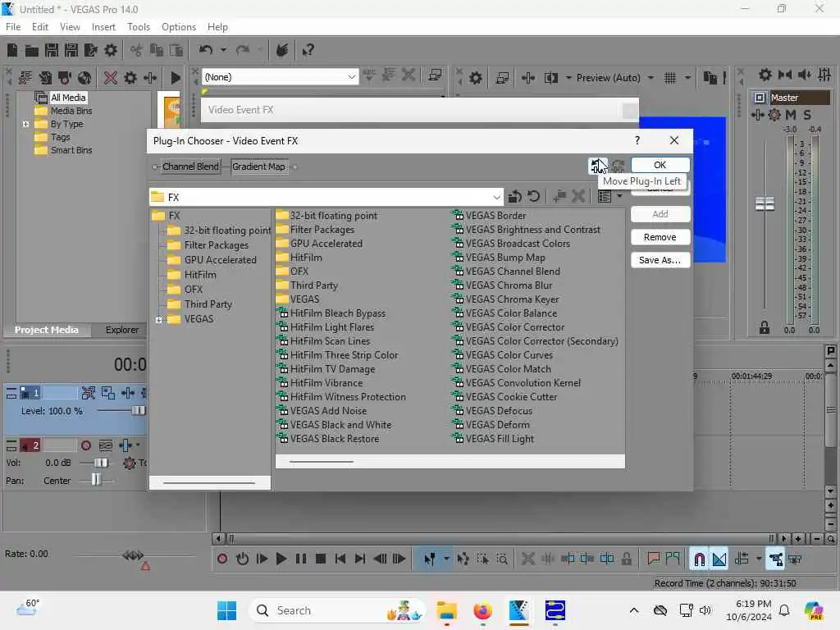Image resolution: width=840 pixels, height=630 pixels.
Task: Click Master bus Solo S button
Action: click(x=807, y=115)
